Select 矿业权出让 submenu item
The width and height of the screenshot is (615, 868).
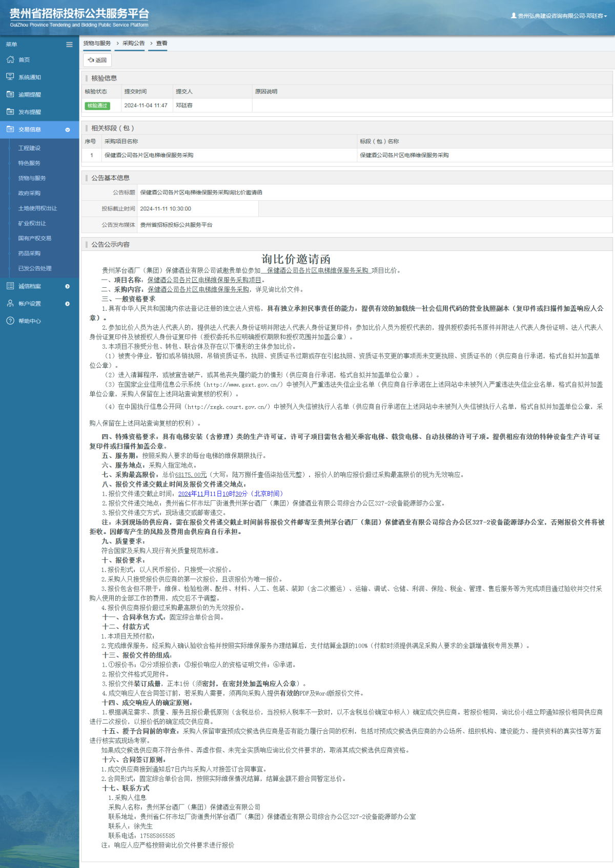(32, 223)
